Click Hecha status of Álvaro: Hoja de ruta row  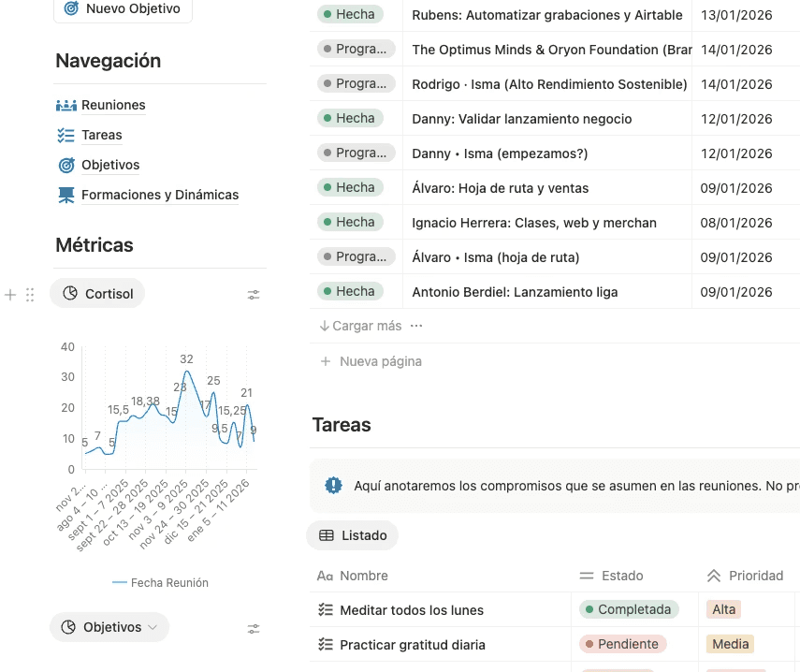(x=350, y=188)
